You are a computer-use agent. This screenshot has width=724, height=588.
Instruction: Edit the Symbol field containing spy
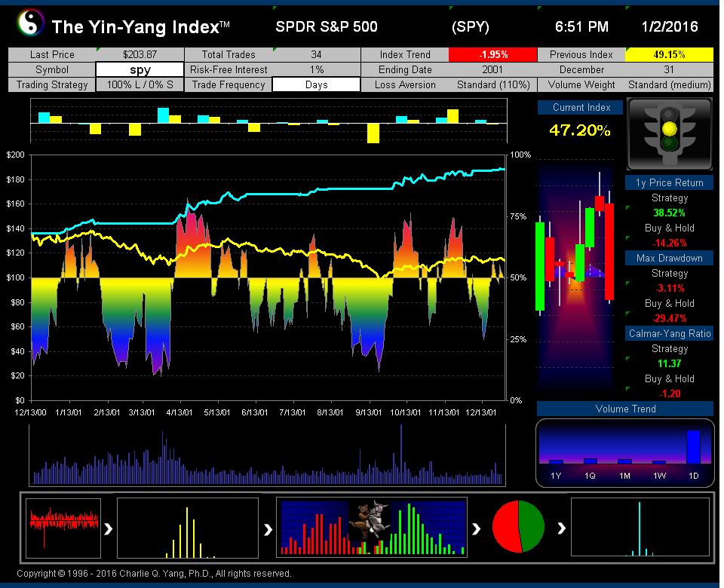pyautogui.click(x=140, y=69)
